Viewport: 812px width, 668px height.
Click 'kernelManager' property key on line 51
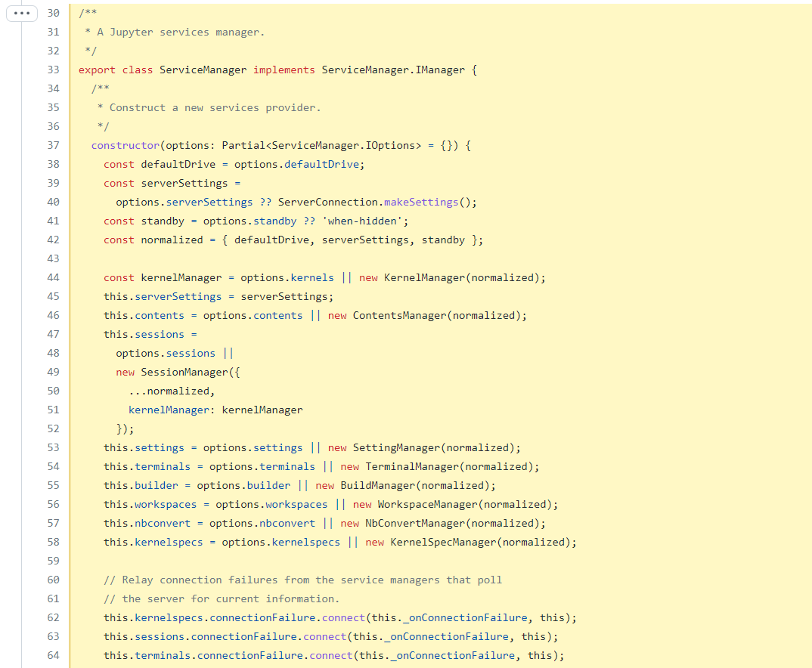pyautogui.click(x=169, y=410)
